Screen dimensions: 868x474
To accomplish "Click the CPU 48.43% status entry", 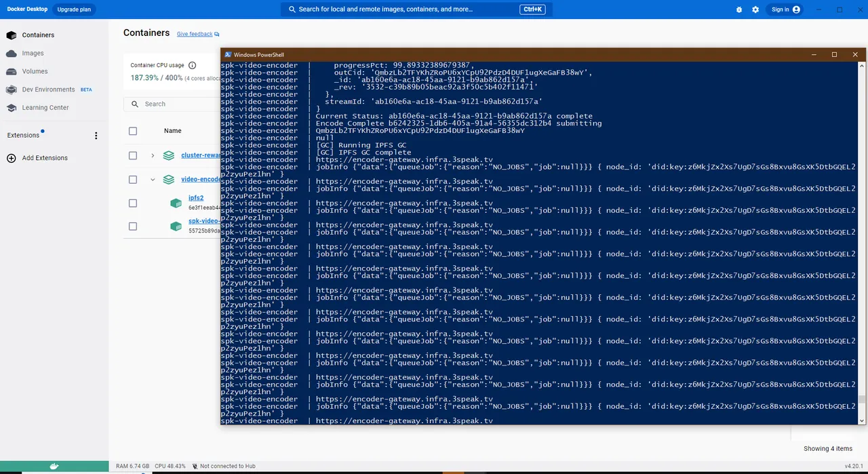I will (x=170, y=467).
